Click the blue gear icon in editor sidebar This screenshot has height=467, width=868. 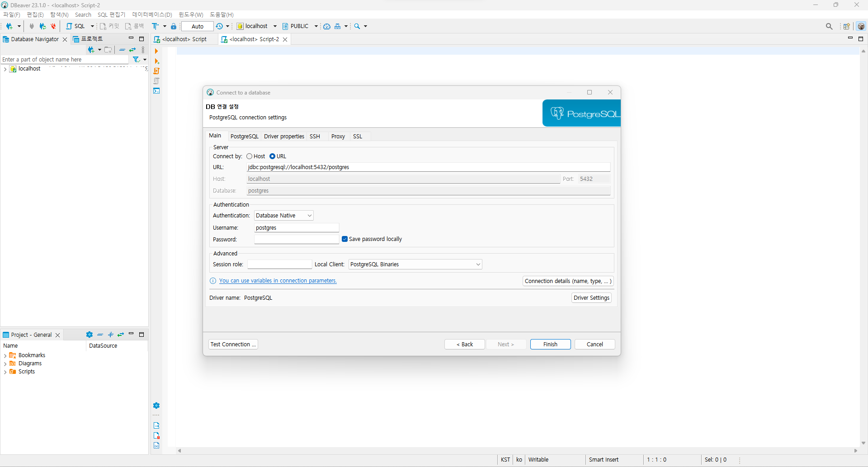pos(156,406)
